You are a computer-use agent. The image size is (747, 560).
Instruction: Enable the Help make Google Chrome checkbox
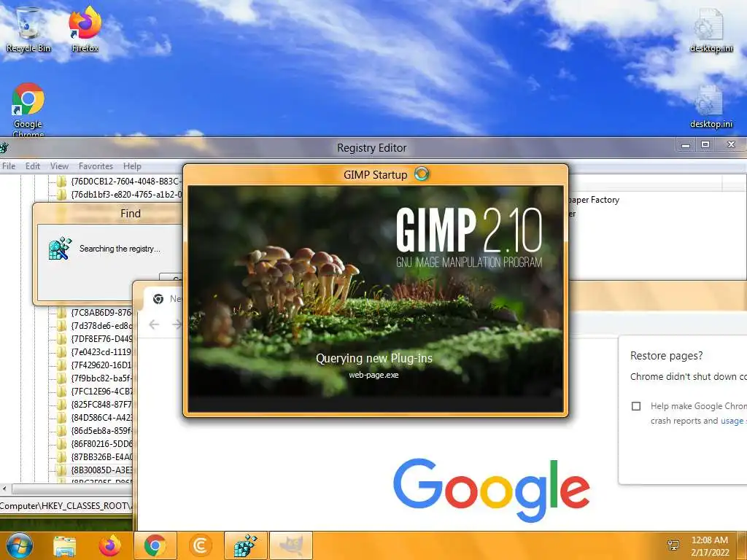point(636,406)
